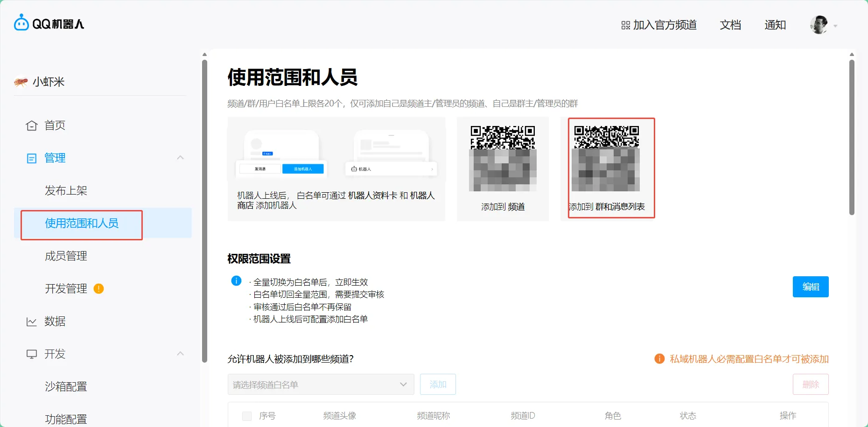Image resolution: width=868 pixels, height=427 pixels.
Task: Click the 开发管理 orange warning badge
Action: pos(98,289)
